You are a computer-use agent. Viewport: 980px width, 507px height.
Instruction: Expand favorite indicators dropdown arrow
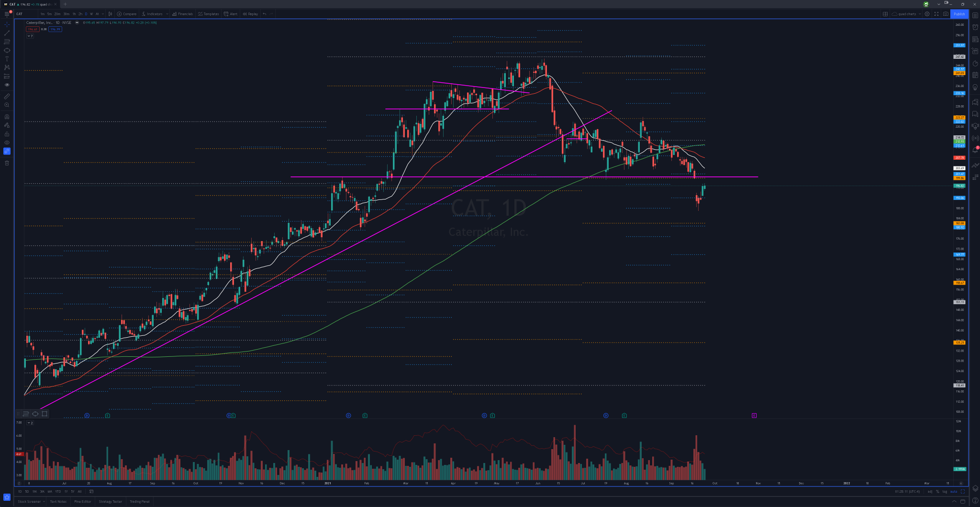click(167, 14)
